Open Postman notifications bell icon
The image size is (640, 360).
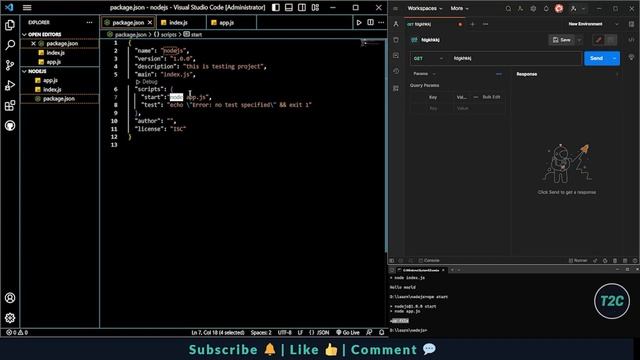click(546, 8)
